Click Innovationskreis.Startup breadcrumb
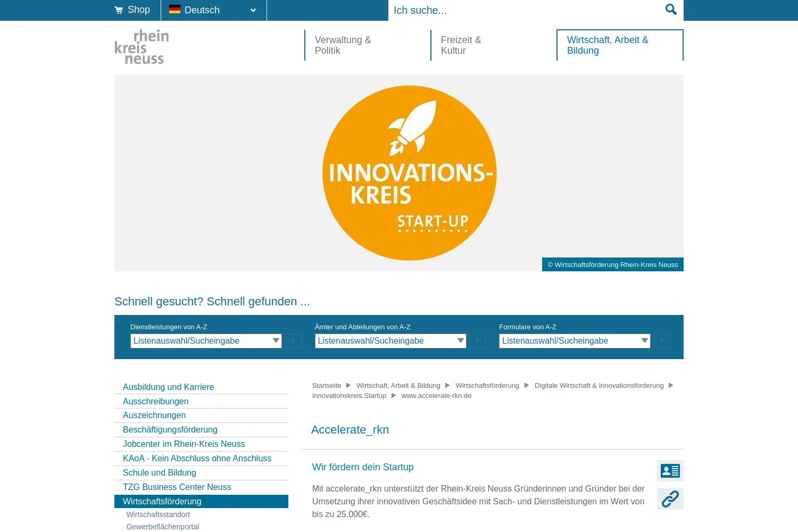Viewport: 798px width, 532px height. click(349, 396)
